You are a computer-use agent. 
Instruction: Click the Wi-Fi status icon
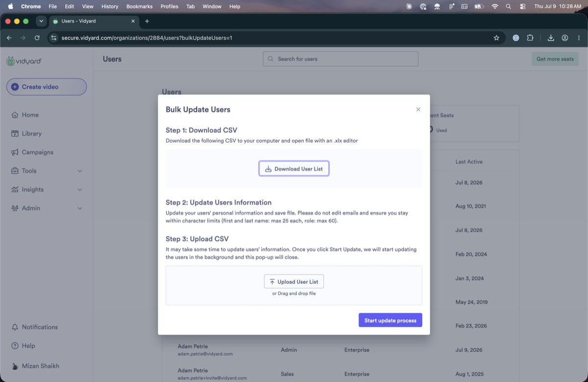click(495, 6)
